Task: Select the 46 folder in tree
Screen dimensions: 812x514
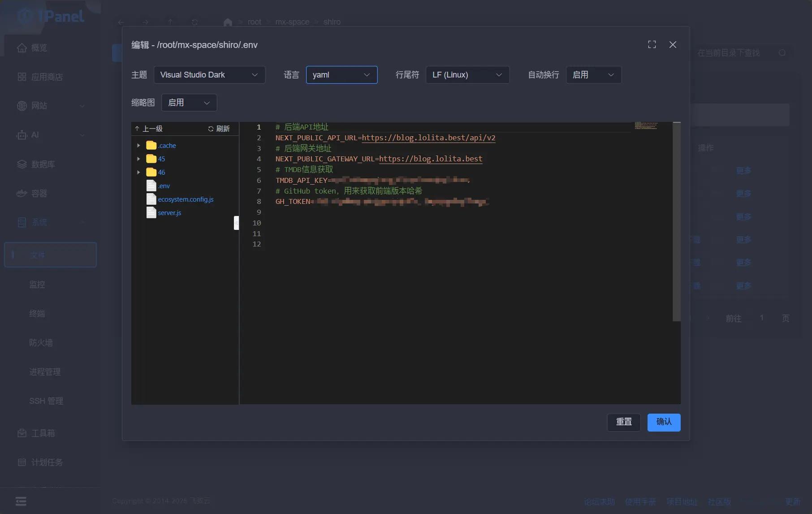Action: (x=161, y=173)
